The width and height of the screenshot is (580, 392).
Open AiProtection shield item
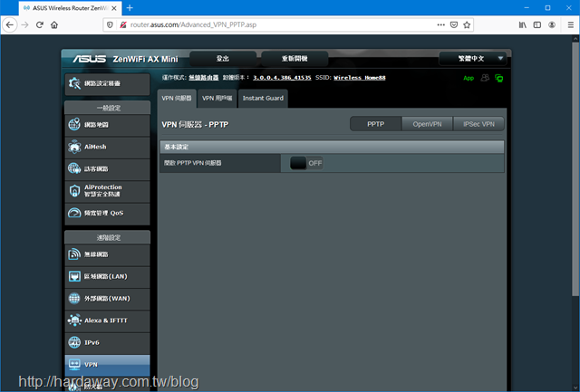[x=107, y=191]
